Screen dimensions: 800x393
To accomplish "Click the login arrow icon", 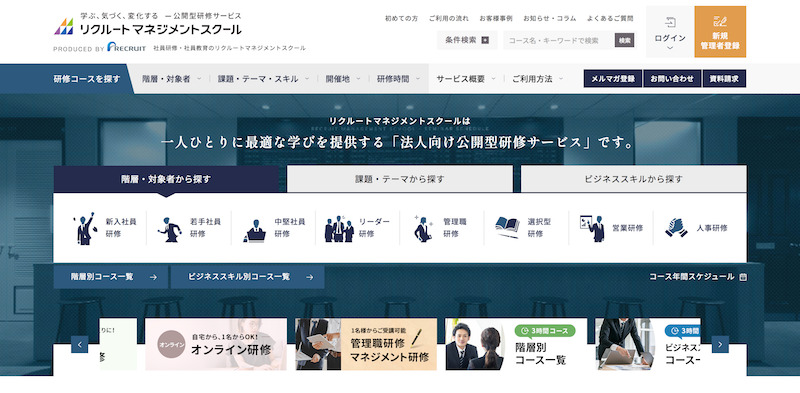I will pyautogui.click(x=670, y=22).
